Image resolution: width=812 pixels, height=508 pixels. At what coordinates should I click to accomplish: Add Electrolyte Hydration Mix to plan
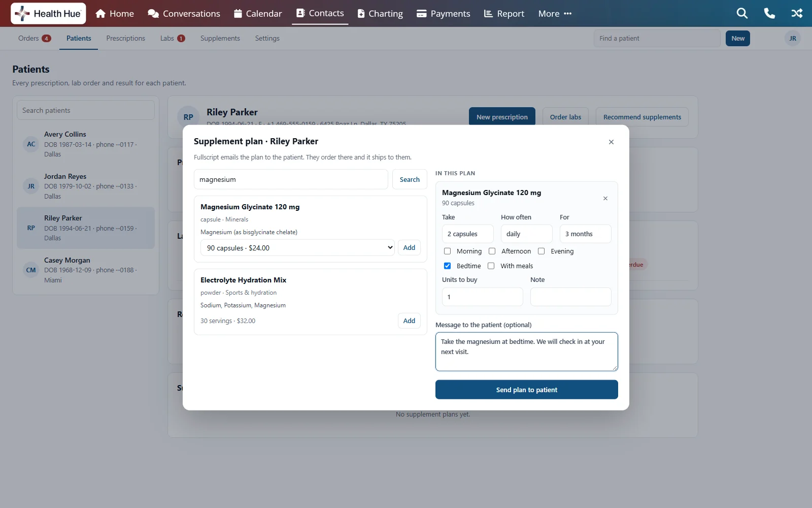click(409, 321)
